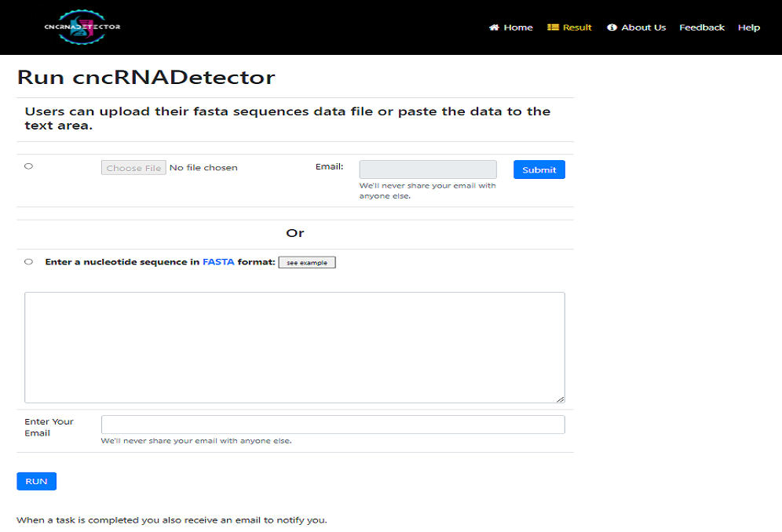Screen dimensions: 782x532
Task: Select the file upload radio button
Action: (28, 166)
